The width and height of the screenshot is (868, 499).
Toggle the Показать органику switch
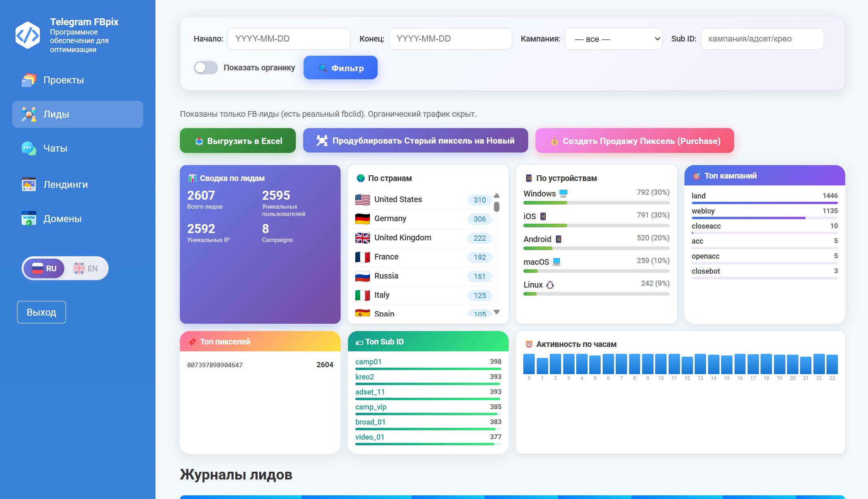click(206, 68)
